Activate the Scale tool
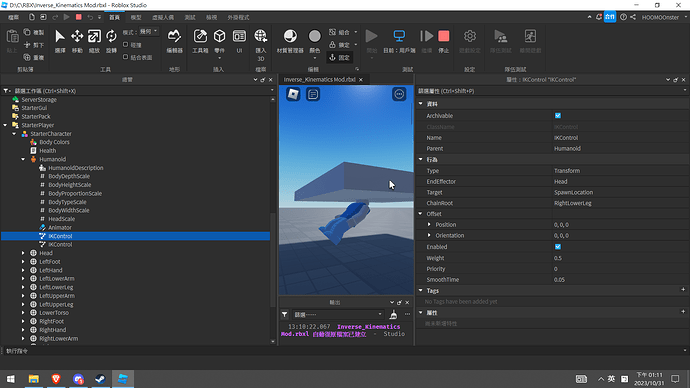 [94, 41]
